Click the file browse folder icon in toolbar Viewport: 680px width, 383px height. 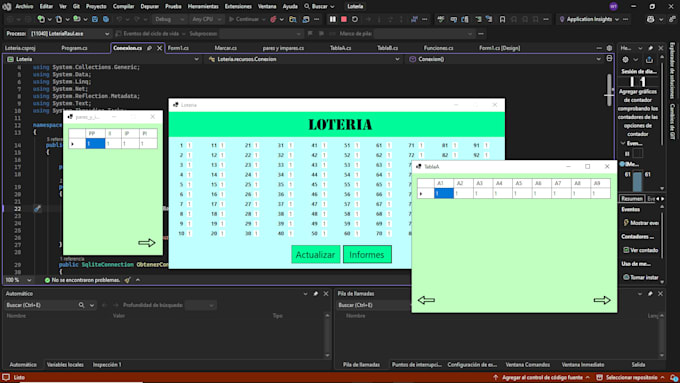293,19
